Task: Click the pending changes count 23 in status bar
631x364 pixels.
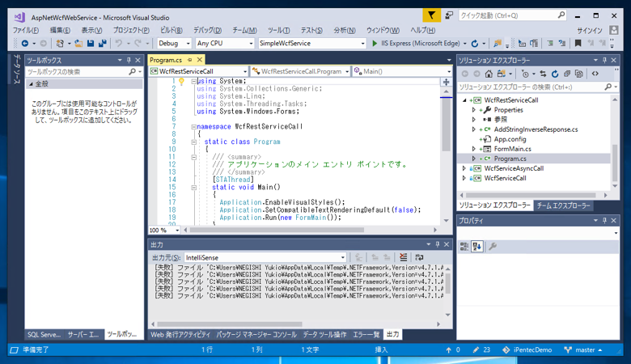Action: [481, 350]
